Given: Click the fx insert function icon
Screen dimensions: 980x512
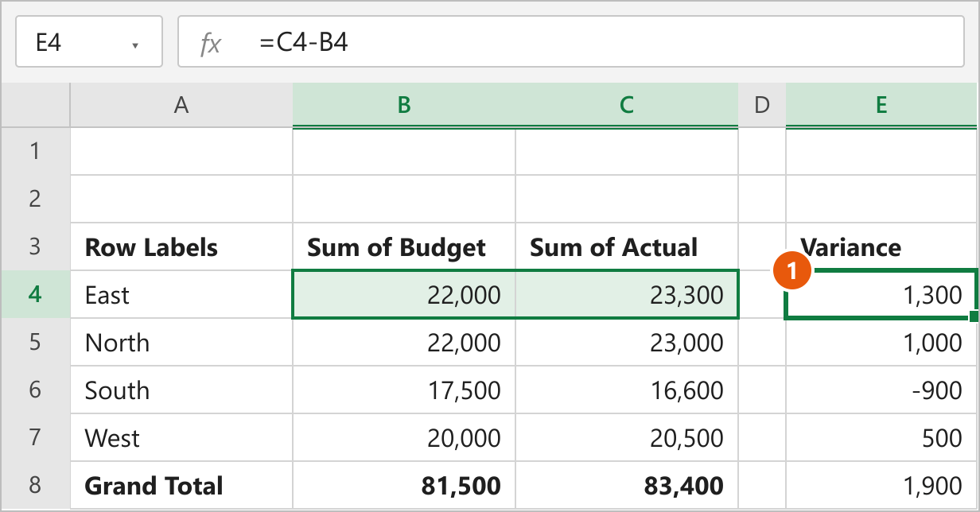Looking at the screenshot, I should [211, 43].
